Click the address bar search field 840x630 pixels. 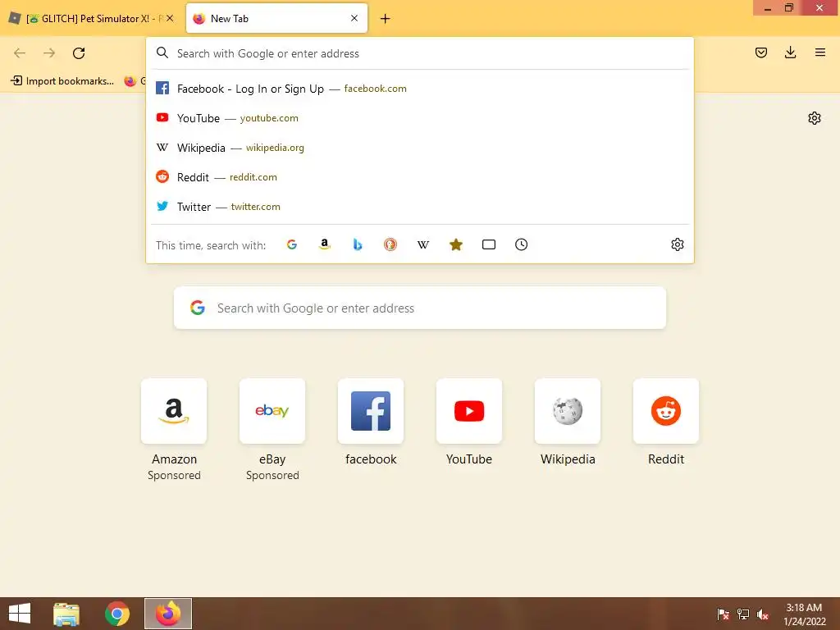tap(419, 53)
